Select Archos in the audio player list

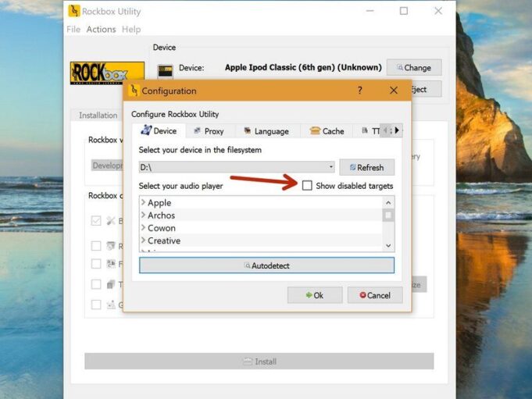pos(161,216)
